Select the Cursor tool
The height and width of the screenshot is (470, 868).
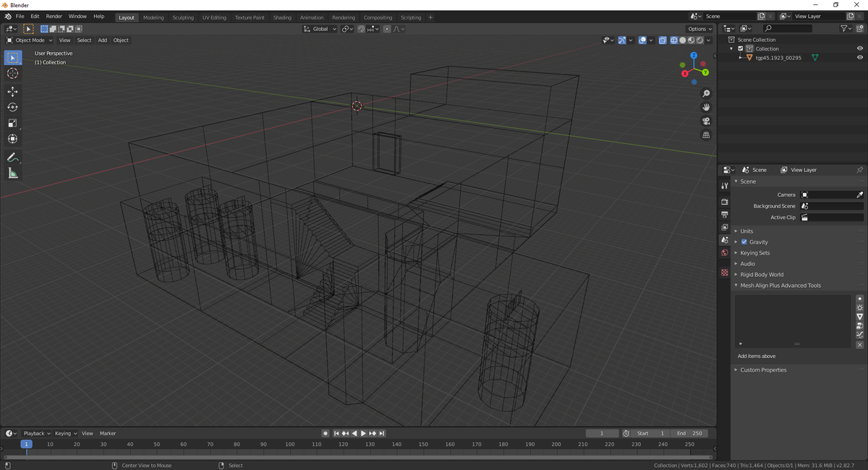pos(12,73)
